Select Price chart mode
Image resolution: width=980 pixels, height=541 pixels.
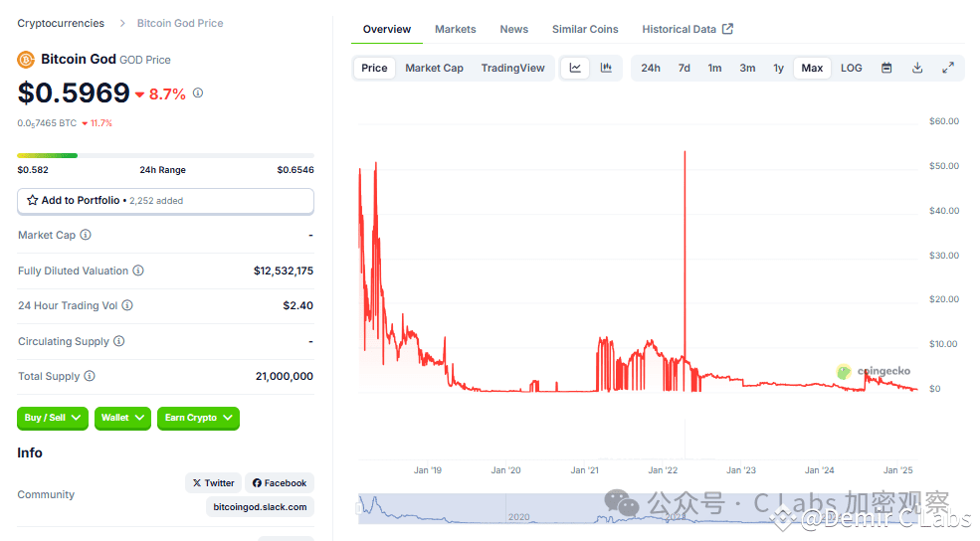pyautogui.click(x=374, y=68)
